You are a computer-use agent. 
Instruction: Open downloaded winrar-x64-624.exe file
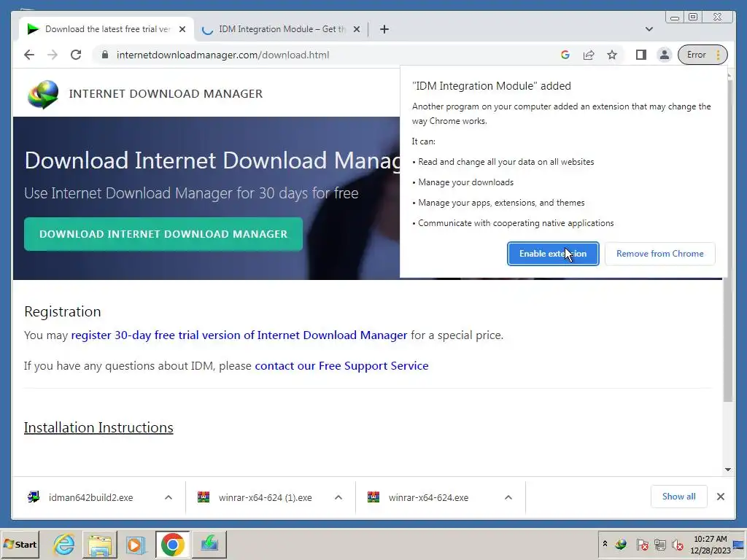coord(419,497)
